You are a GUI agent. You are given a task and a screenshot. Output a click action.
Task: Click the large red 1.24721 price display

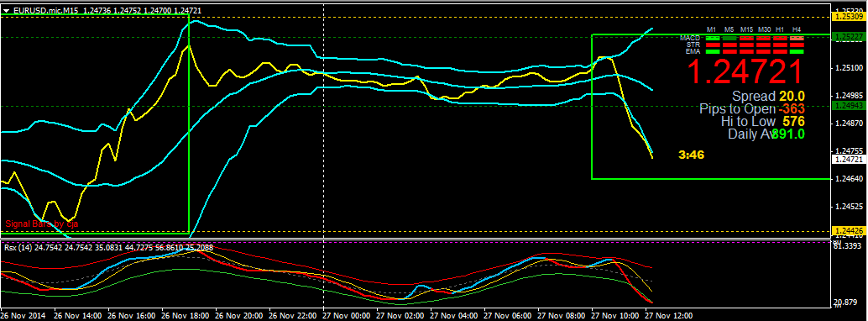745,71
